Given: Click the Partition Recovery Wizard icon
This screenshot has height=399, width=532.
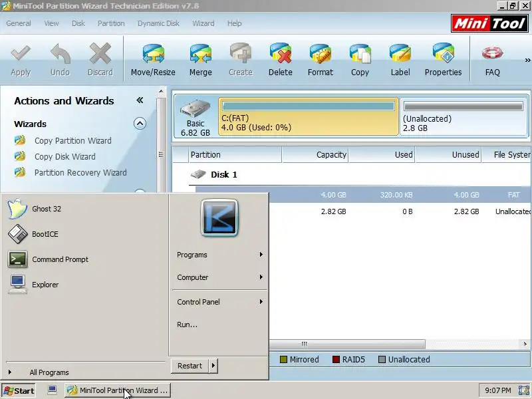Looking at the screenshot, I should 20,172.
